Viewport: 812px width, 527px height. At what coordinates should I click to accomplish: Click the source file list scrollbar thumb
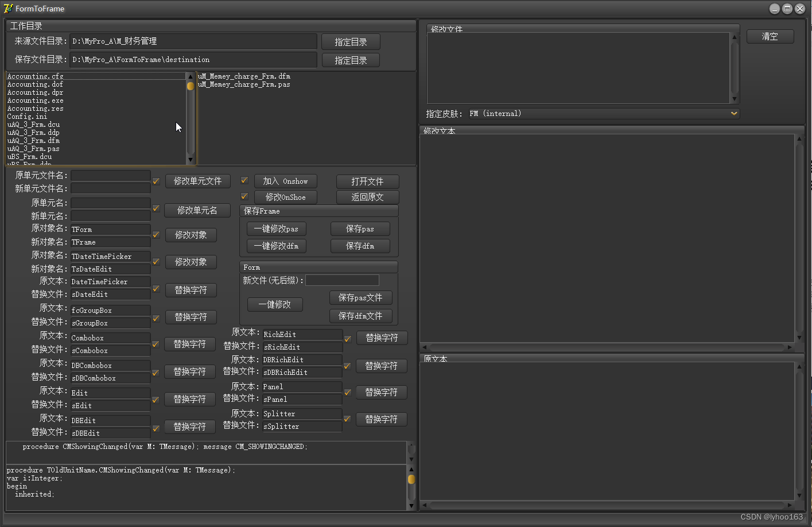(x=191, y=86)
